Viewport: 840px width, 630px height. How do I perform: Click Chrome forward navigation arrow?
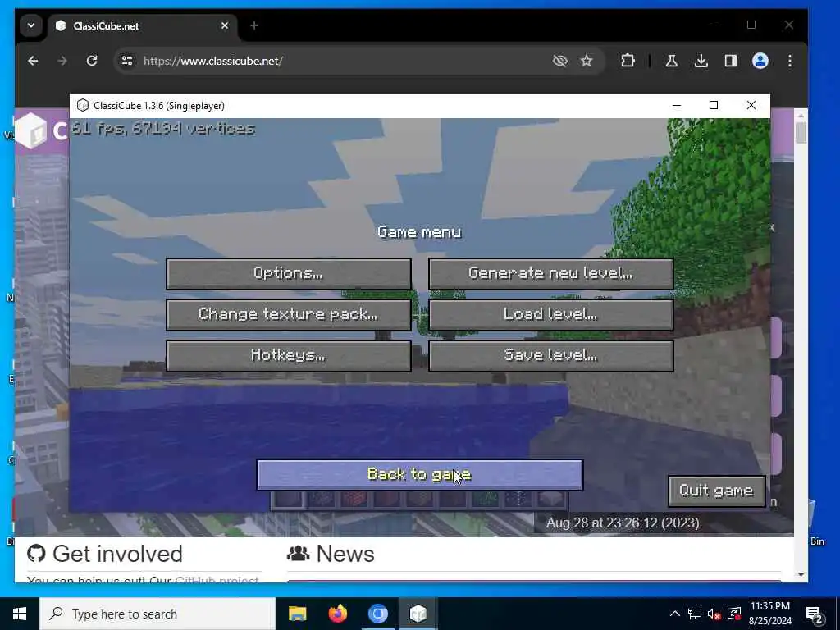tap(62, 61)
